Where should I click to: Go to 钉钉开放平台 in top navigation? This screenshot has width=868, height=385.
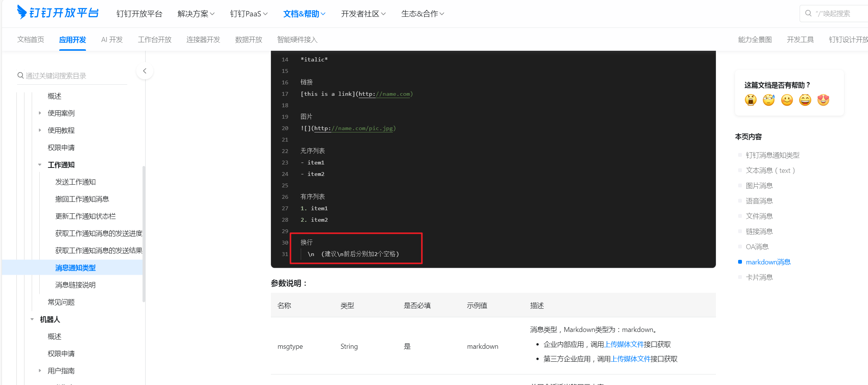139,14
